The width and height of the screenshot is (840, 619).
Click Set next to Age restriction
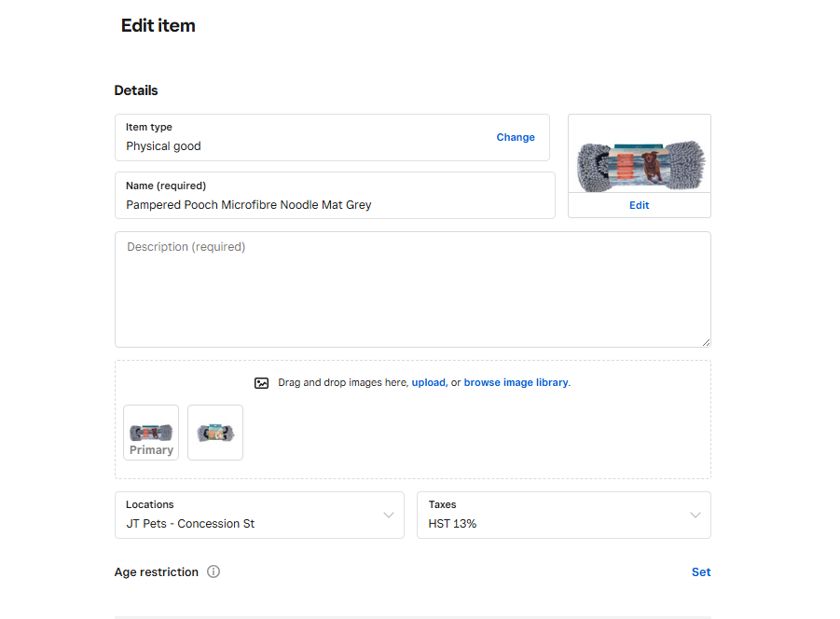tap(701, 572)
